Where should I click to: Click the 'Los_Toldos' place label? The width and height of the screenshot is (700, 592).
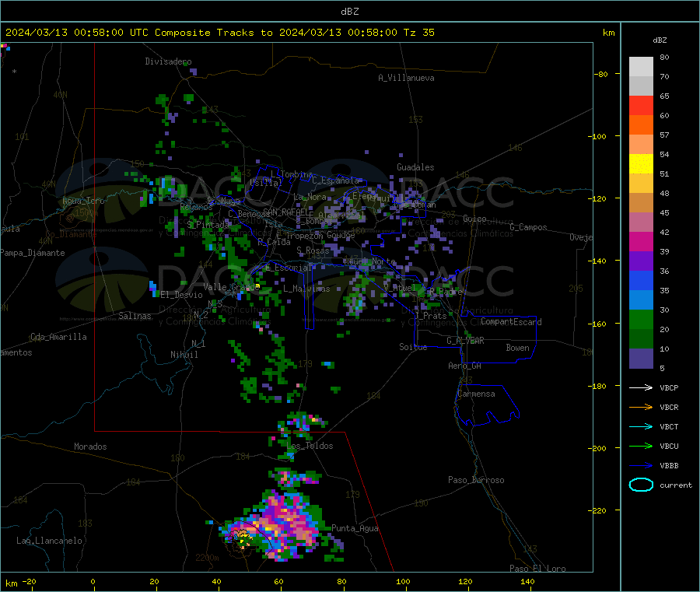point(310,446)
